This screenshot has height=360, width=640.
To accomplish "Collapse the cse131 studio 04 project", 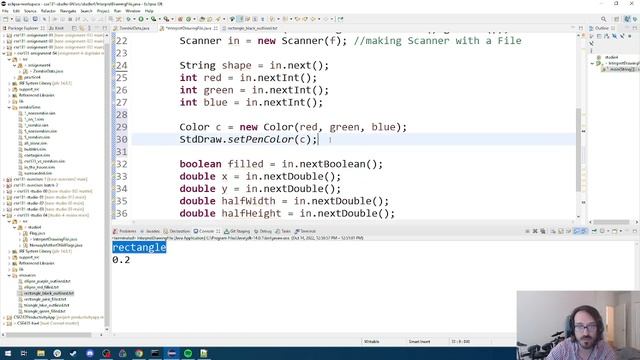I will tap(4, 216).
